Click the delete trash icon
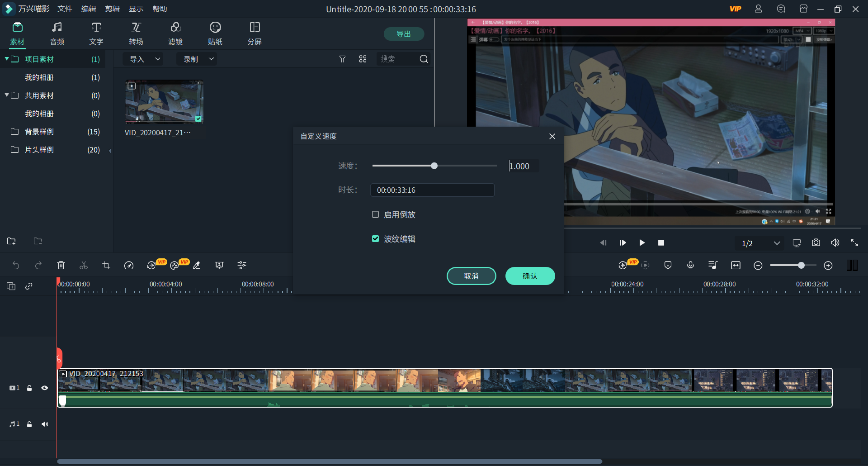 click(61, 266)
